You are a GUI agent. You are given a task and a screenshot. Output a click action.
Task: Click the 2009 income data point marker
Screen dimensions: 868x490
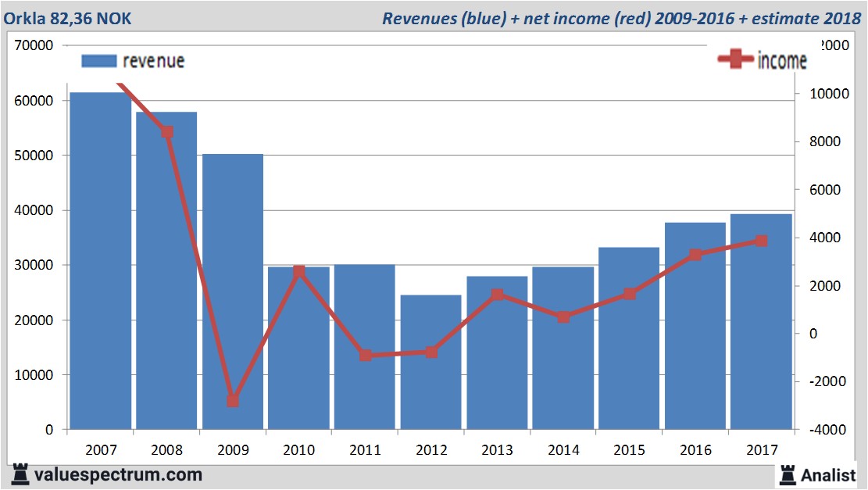(x=233, y=401)
